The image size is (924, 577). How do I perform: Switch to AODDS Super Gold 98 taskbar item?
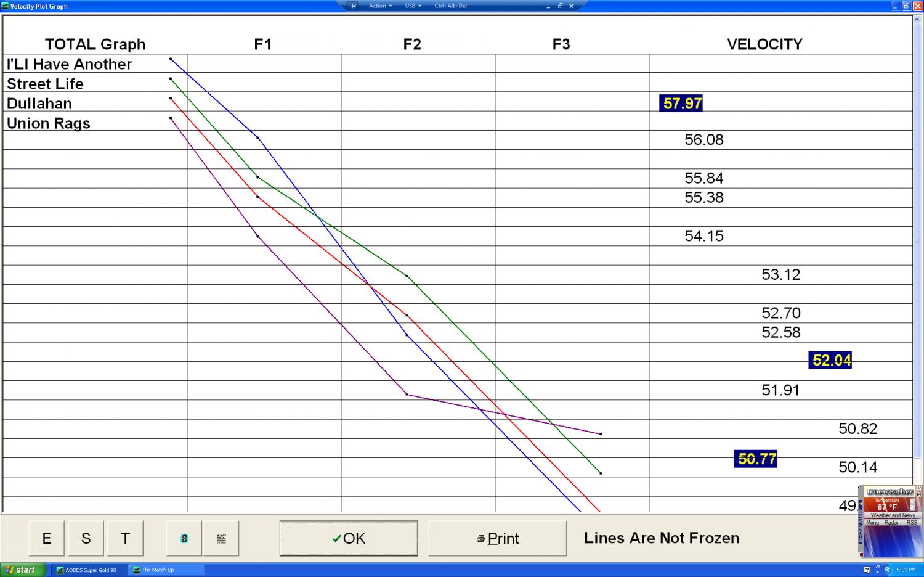point(89,570)
